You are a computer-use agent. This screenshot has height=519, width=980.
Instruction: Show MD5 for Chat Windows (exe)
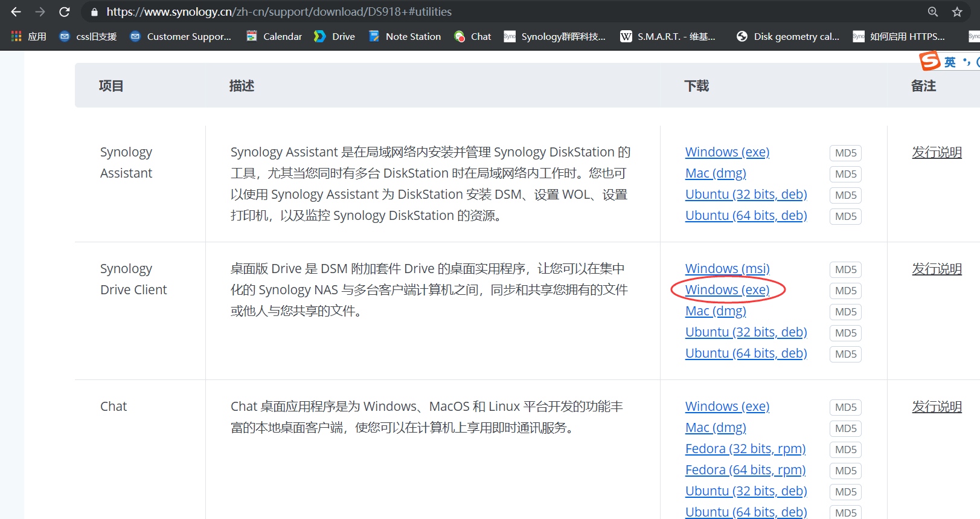pos(845,407)
